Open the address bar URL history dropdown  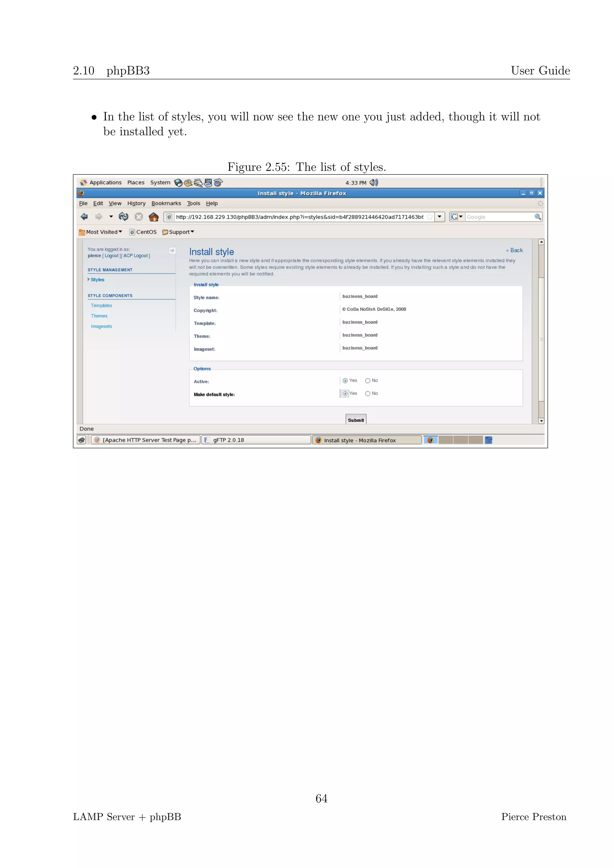(439, 217)
